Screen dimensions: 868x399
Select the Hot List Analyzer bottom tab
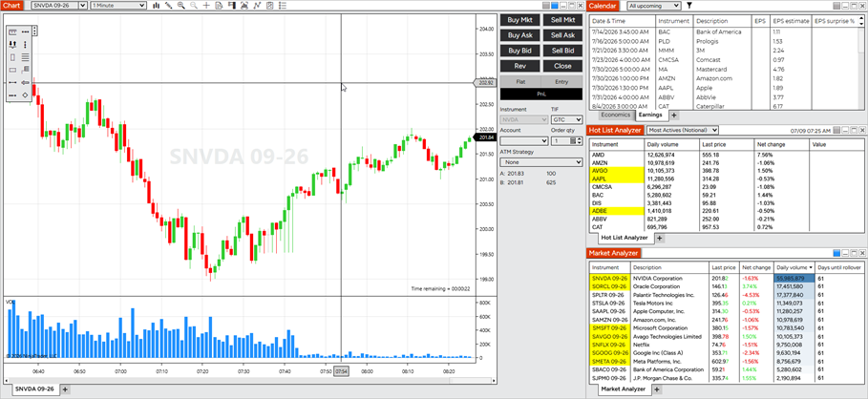[x=625, y=238]
